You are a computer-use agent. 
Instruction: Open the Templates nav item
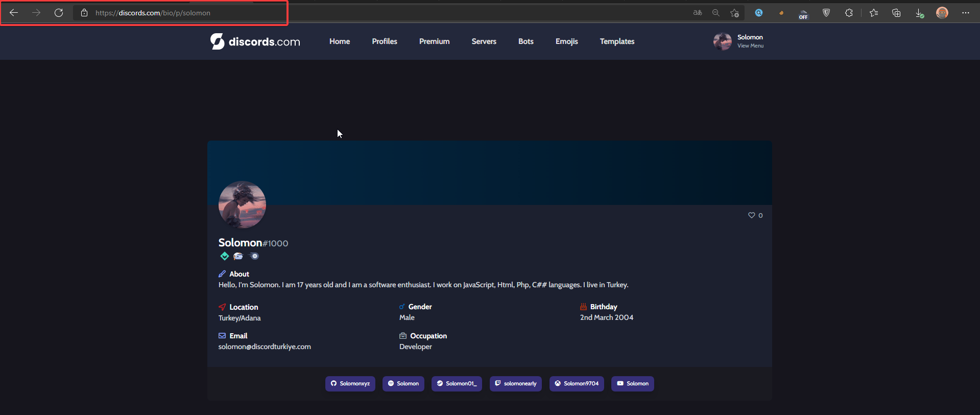click(617, 41)
